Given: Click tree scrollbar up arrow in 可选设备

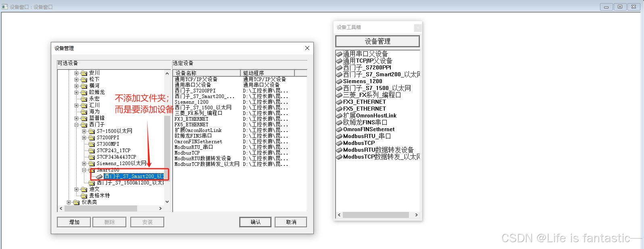Looking at the screenshot, I should (167, 73).
